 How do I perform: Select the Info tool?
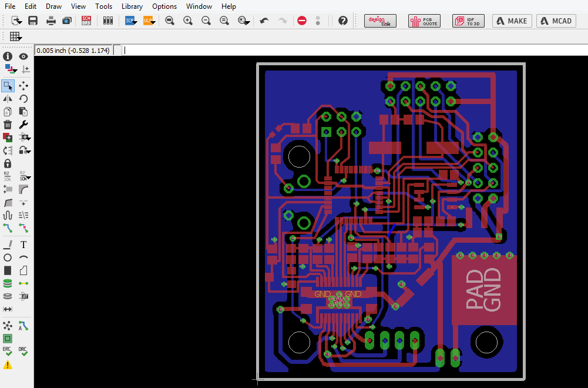click(8, 56)
